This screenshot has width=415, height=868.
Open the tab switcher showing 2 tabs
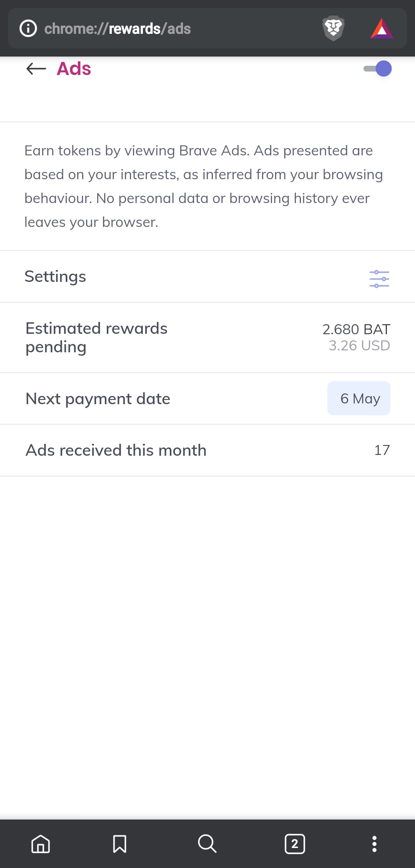[295, 844]
